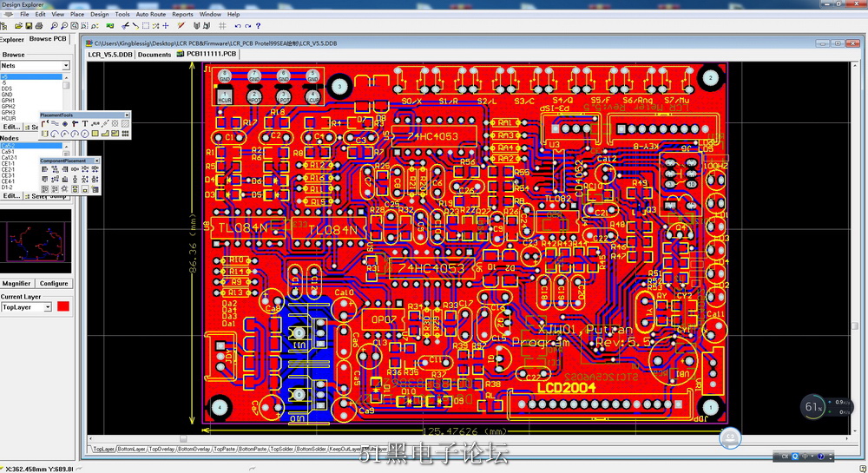Click the mini board overview thumbnail
Image resolution: width=868 pixels, height=473 pixels.
[x=36, y=240]
